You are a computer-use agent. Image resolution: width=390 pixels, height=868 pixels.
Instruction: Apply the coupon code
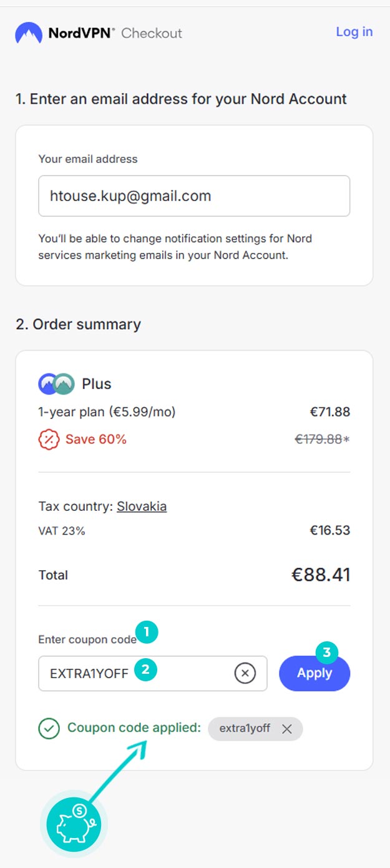point(314,673)
